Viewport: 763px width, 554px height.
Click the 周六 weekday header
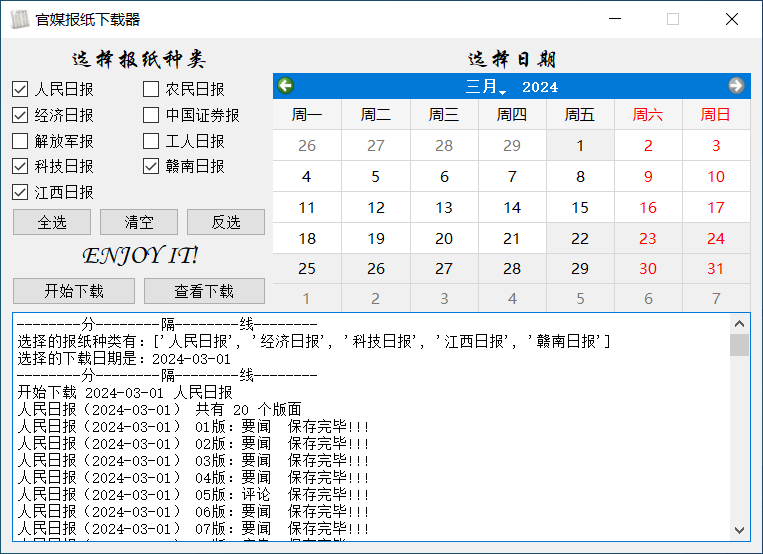pyautogui.click(x=648, y=114)
